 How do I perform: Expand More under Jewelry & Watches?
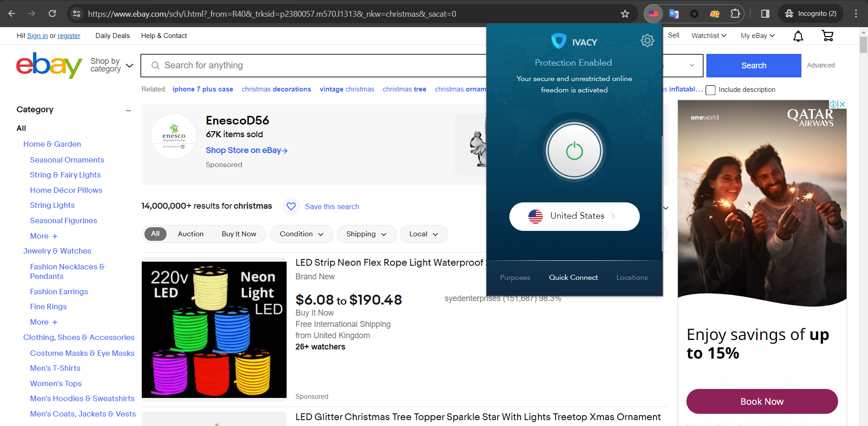(x=43, y=322)
